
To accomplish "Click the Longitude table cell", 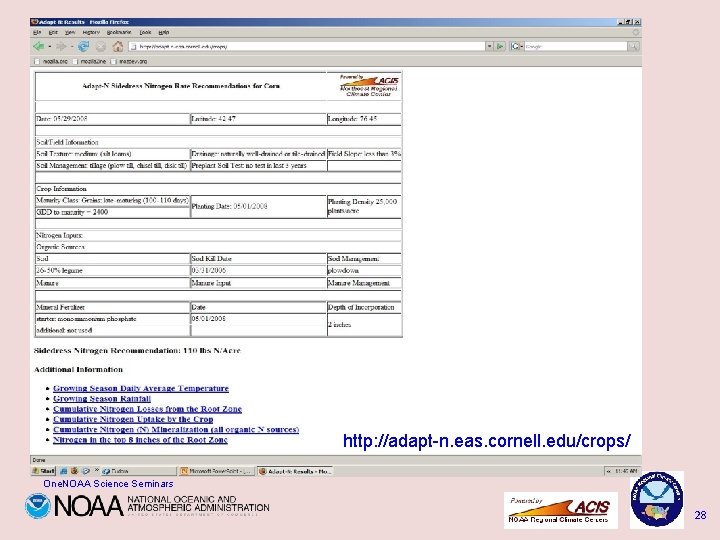I will [364, 118].
